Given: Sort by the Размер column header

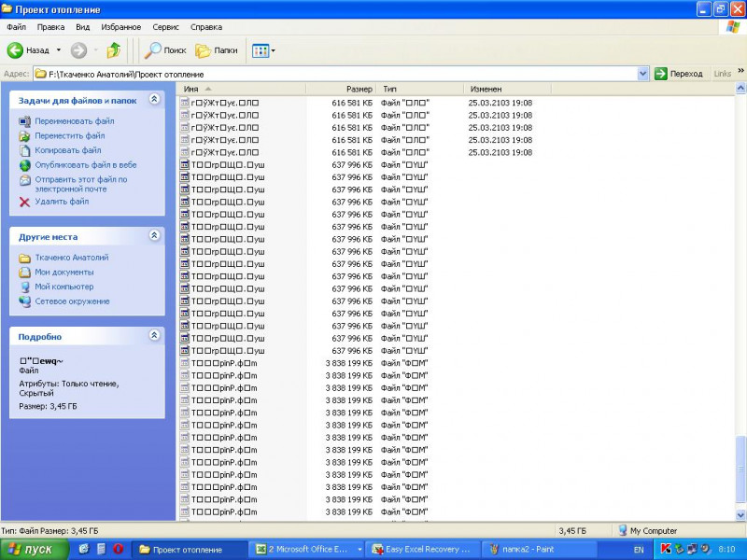Looking at the screenshot, I should click(x=341, y=89).
